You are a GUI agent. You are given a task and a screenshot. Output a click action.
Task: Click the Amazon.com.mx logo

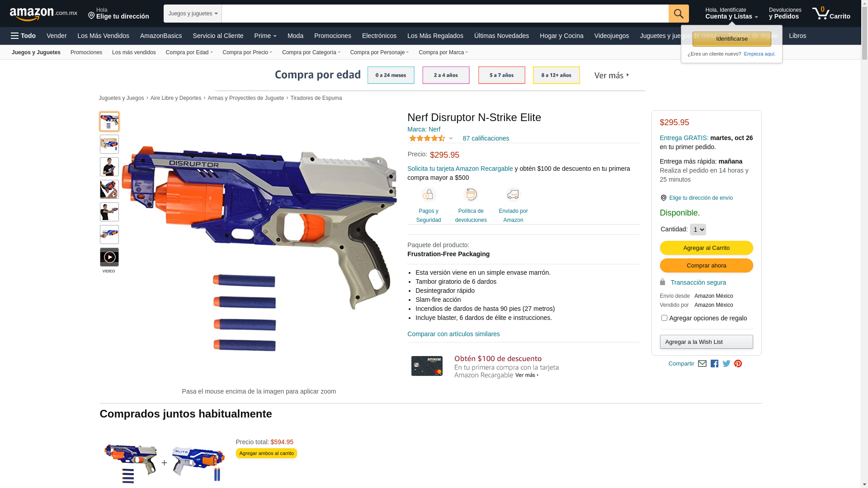click(x=43, y=14)
